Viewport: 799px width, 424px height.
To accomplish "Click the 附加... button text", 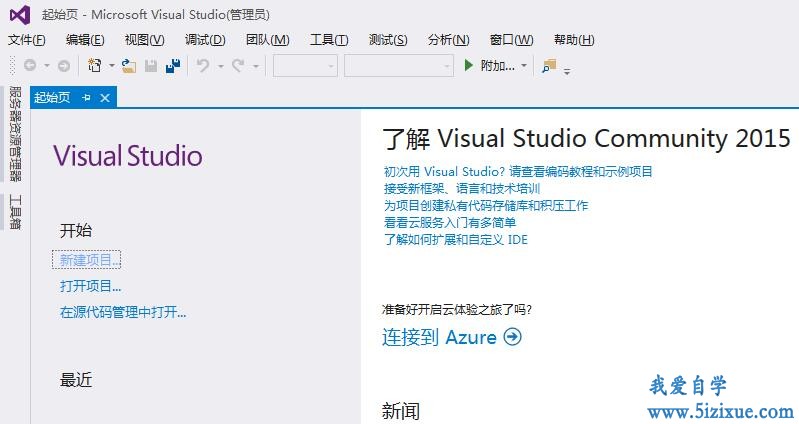I will click(x=497, y=66).
